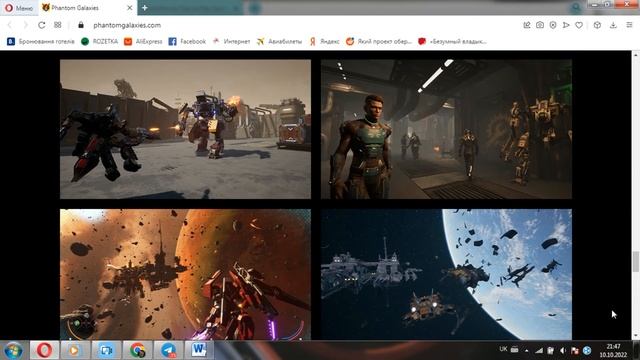Open Google Chrome from the taskbar
This screenshot has width=640, height=360.
tap(137, 350)
